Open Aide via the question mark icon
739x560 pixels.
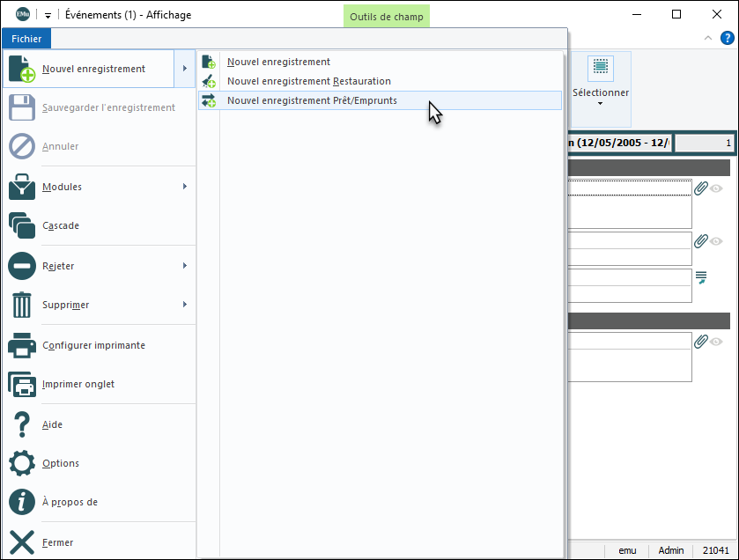[x=22, y=424]
